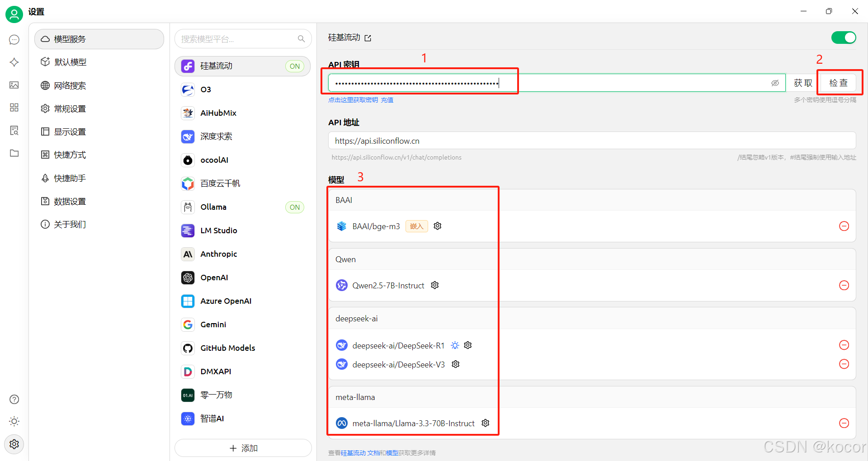Select OpenAI provider in list

[243, 278]
